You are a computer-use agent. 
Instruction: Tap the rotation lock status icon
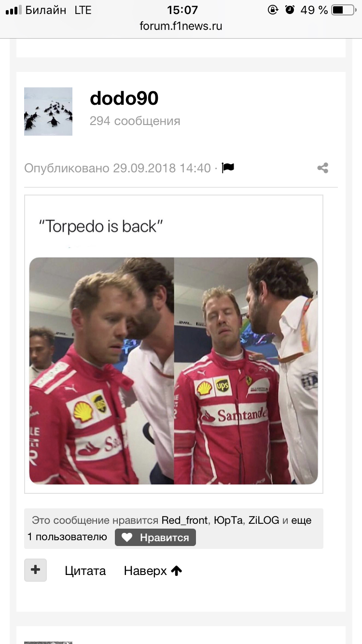pyautogui.click(x=273, y=10)
